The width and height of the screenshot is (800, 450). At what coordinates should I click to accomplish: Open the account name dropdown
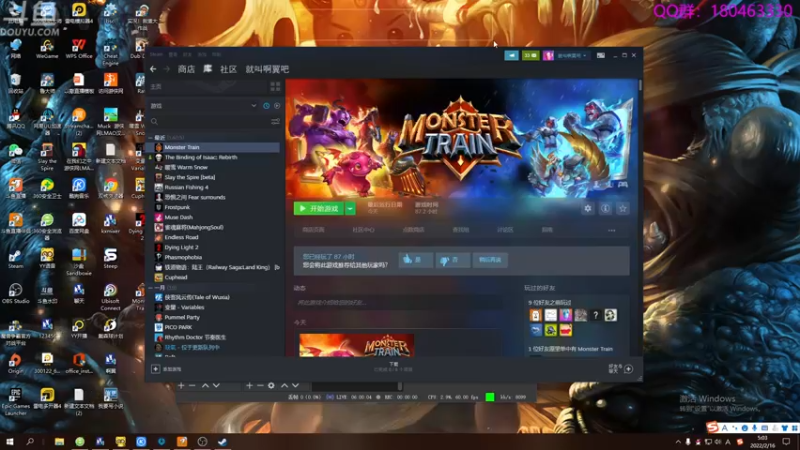coord(571,55)
